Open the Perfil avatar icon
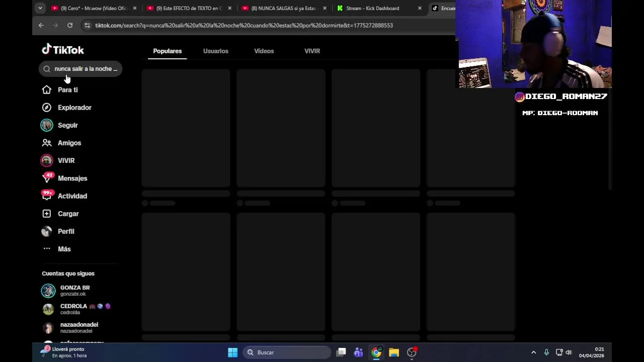Viewport: 644px width, 362px height. pos(47,231)
